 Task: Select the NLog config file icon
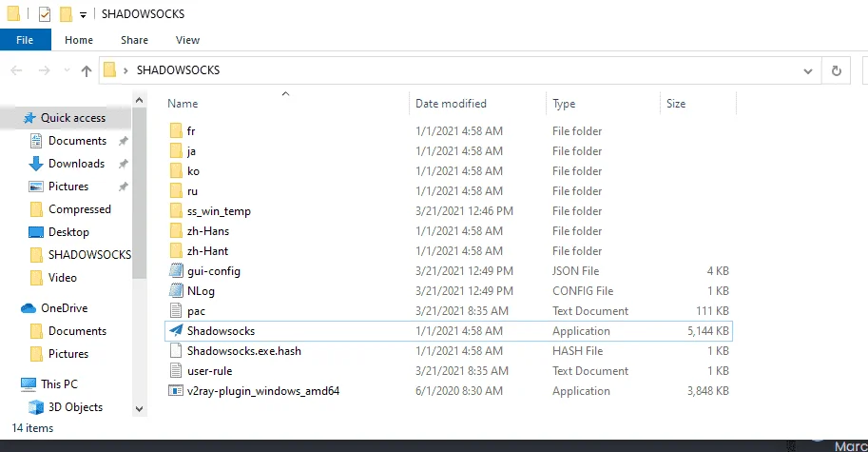click(176, 291)
